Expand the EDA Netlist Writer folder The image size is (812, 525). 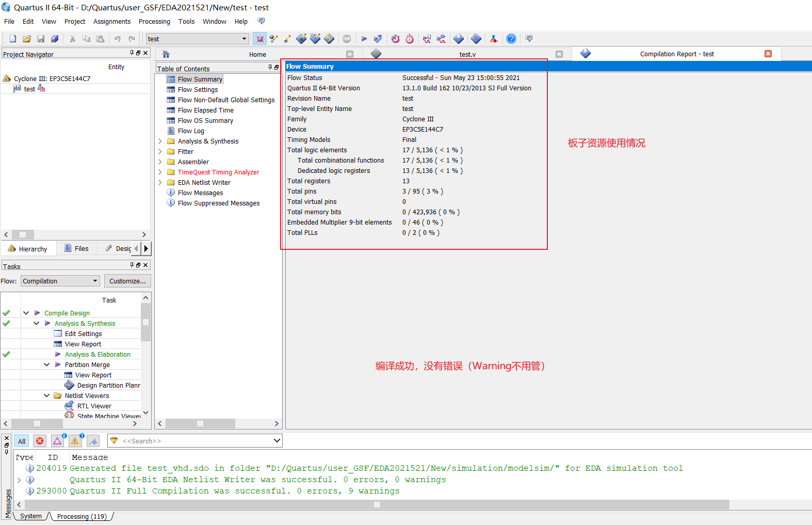coord(160,182)
